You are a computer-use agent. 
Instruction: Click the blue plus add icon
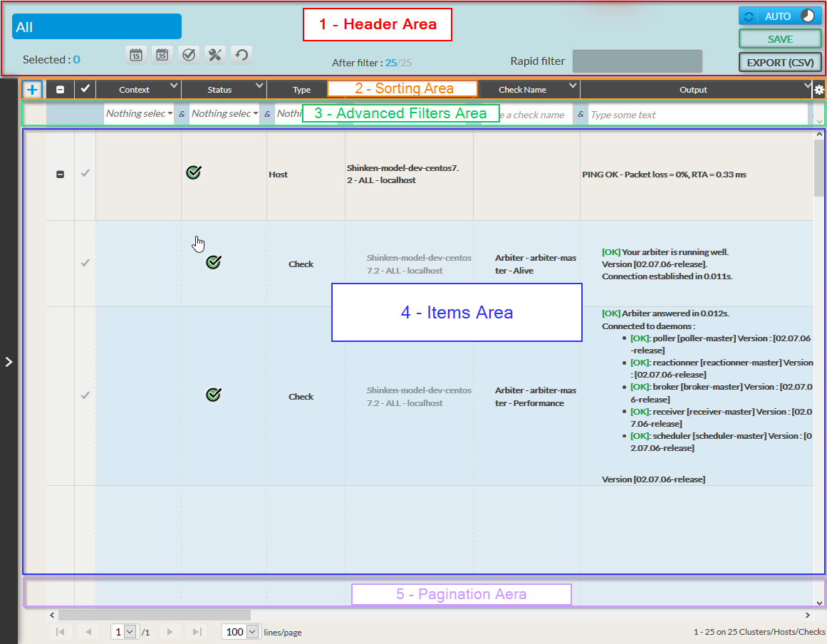(x=33, y=90)
